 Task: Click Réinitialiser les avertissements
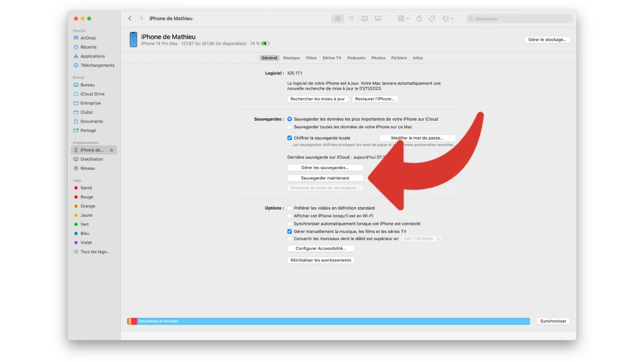(x=321, y=260)
